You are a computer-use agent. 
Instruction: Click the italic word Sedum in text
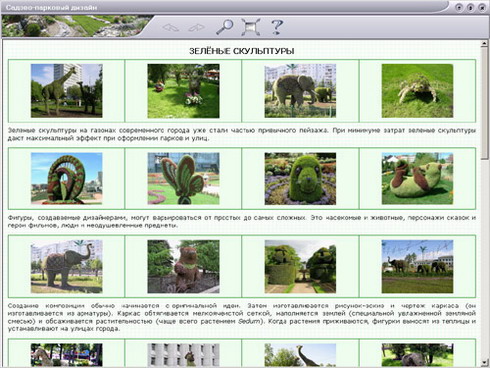pos(249,321)
